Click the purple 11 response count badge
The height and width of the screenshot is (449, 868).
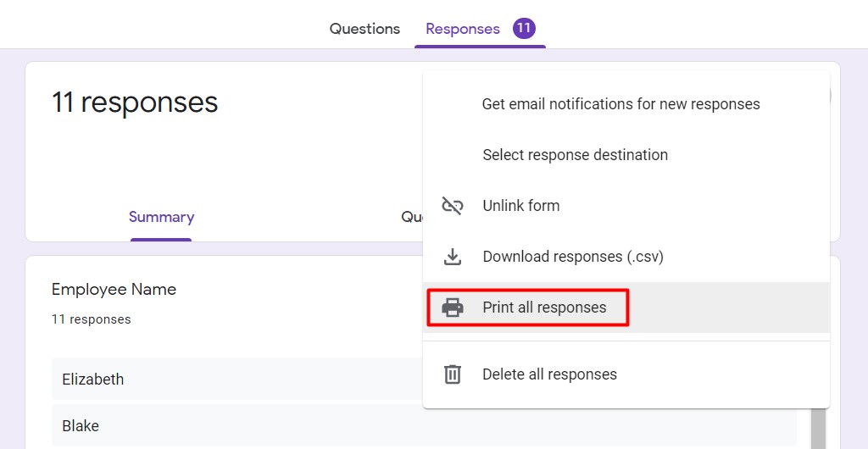coord(524,28)
